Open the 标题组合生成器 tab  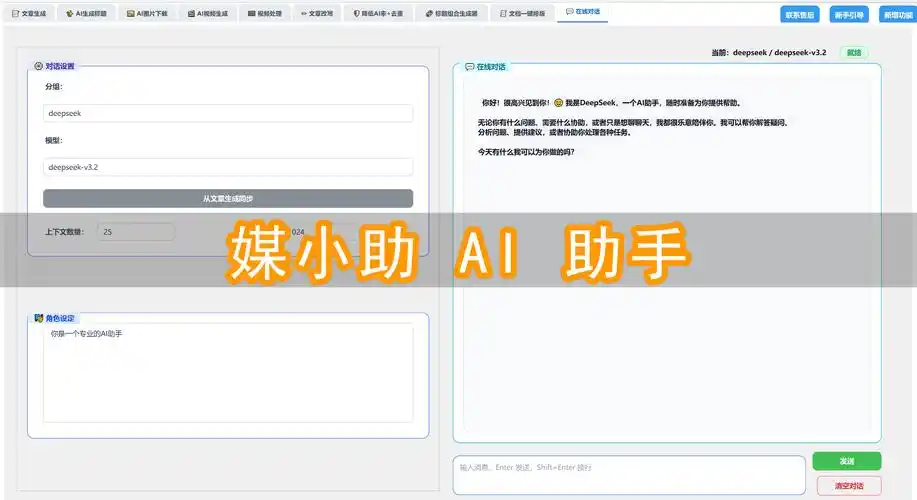[451, 13]
